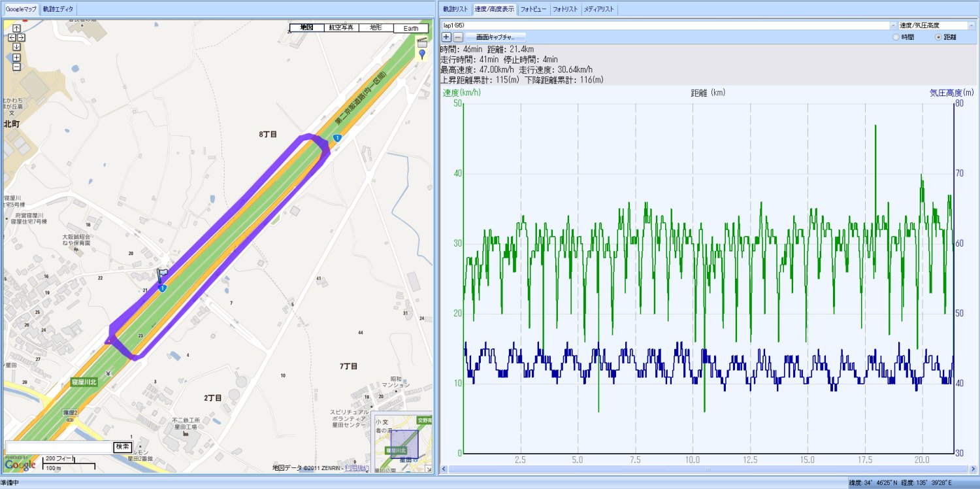The height and width of the screenshot is (489, 980).
Task: Collapse the overview minimap with corner arrow
Action: pos(429,469)
